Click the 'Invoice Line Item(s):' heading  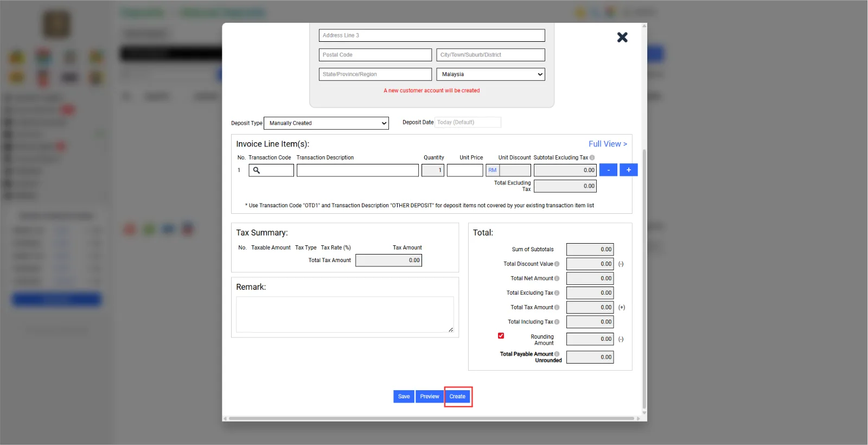coord(272,144)
